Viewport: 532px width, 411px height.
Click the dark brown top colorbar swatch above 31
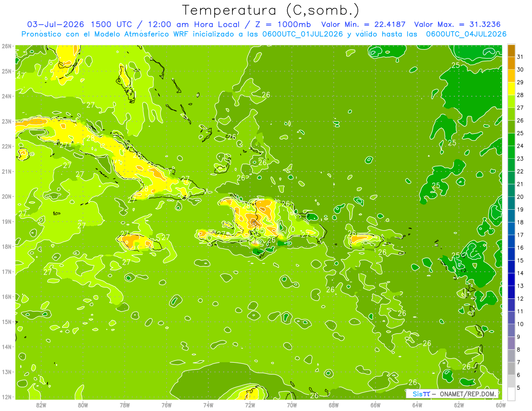pyautogui.click(x=511, y=51)
